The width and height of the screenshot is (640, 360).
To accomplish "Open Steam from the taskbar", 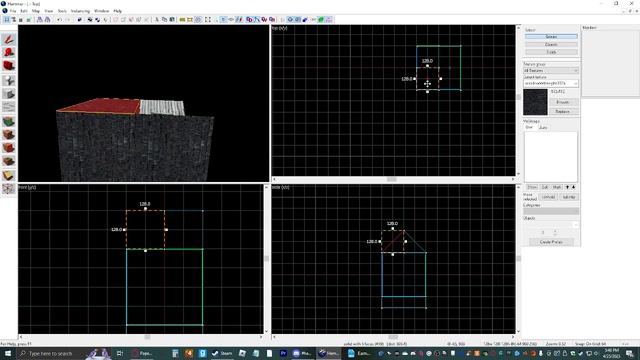I will tap(222, 353).
